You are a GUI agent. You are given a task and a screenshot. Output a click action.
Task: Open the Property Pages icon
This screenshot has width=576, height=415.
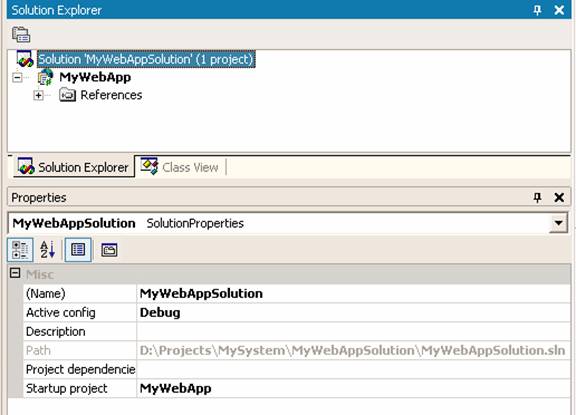(109, 250)
